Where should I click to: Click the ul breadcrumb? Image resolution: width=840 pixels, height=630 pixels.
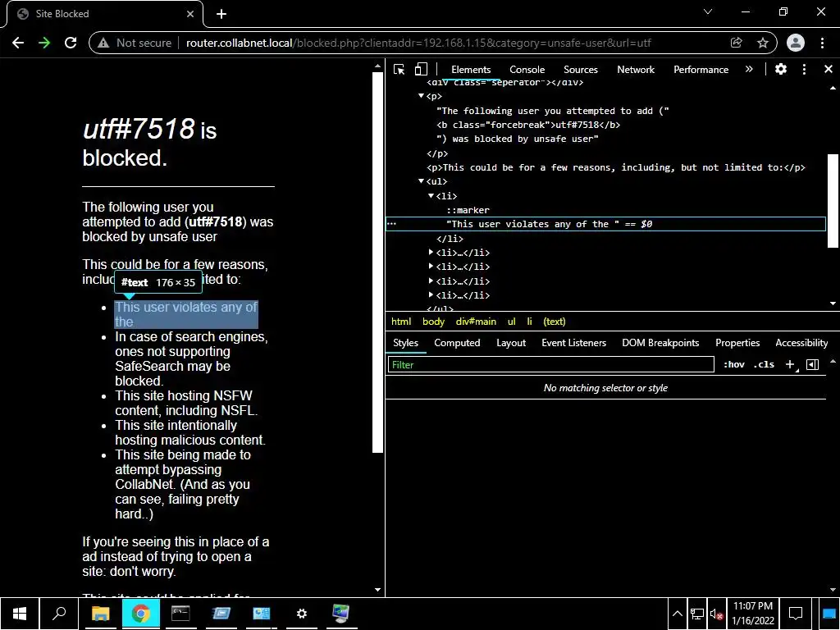tap(512, 322)
